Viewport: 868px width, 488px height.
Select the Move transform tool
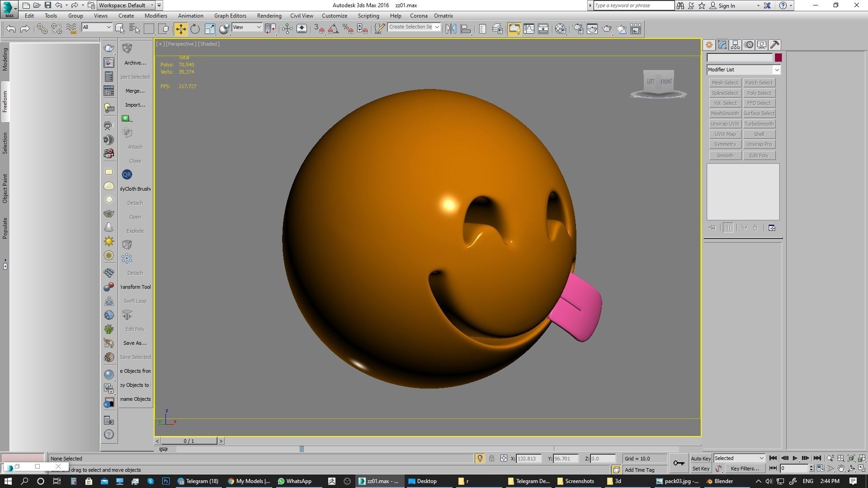click(180, 29)
